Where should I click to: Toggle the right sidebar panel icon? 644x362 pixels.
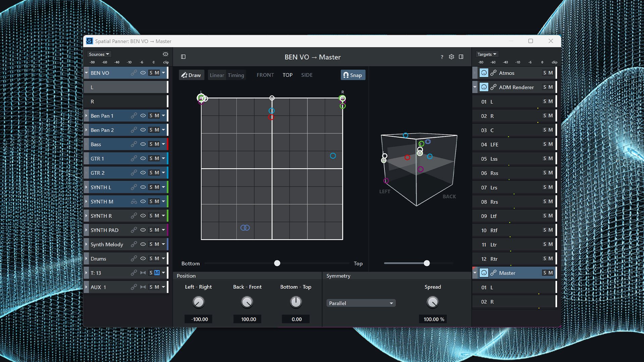click(x=461, y=57)
